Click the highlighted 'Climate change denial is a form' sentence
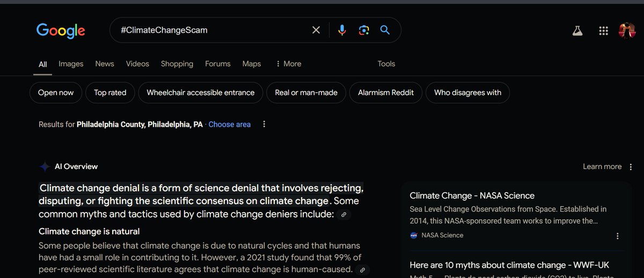The height and width of the screenshot is (278, 644). (x=201, y=194)
